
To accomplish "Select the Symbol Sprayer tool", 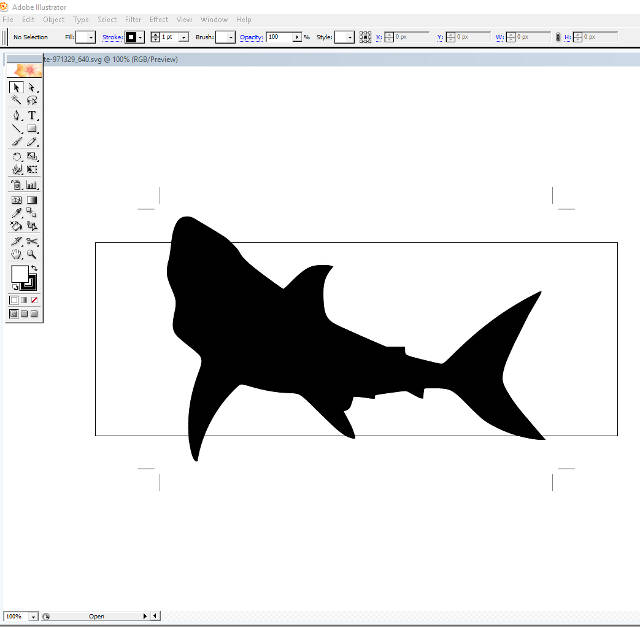I will (x=16, y=185).
